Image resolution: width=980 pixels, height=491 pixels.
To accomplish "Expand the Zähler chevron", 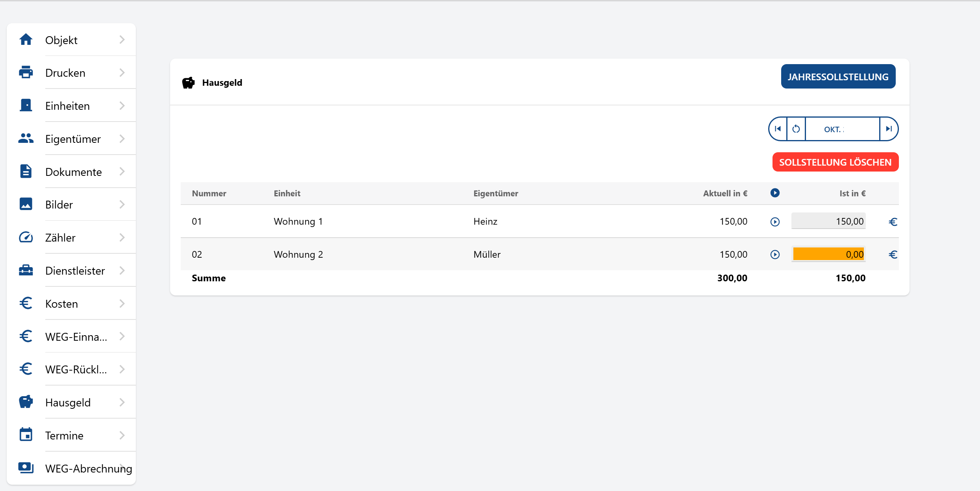I will [x=122, y=238].
